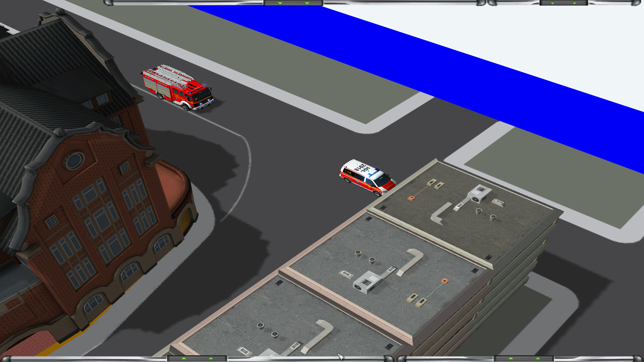This screenshot has width=644, height=362.
Task: Expand bottom right panel via left green arrow
Action: tap(511, 359)
